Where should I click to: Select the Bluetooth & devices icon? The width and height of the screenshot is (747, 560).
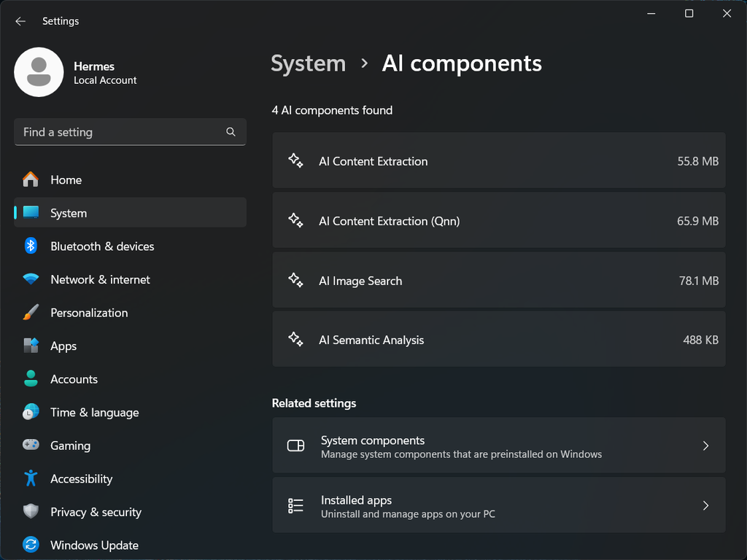tap(30, 246)
